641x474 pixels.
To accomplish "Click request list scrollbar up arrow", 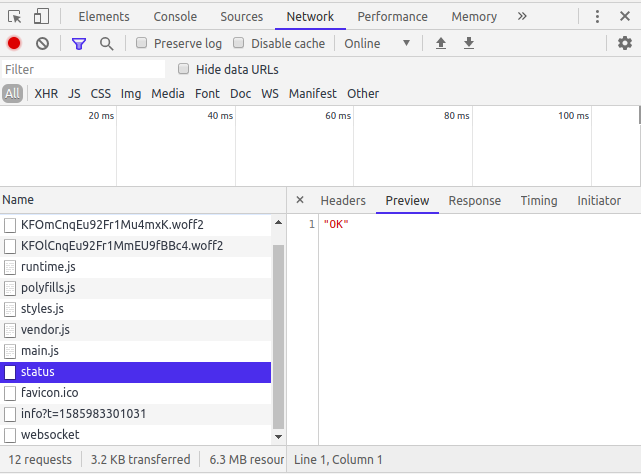I will tap(278, 222).
